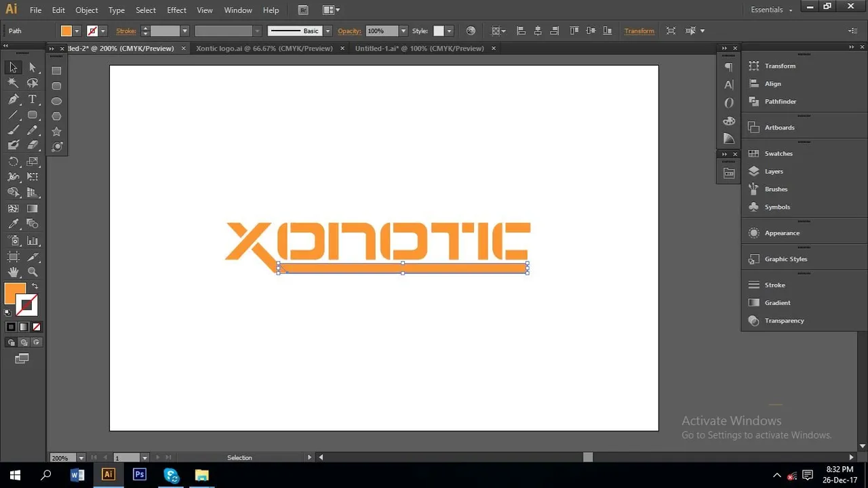Click the orange Fill color box in toolbox
The width and height of the screenshot is (868, 488).
pyautogui.click(x=14, y=293)
